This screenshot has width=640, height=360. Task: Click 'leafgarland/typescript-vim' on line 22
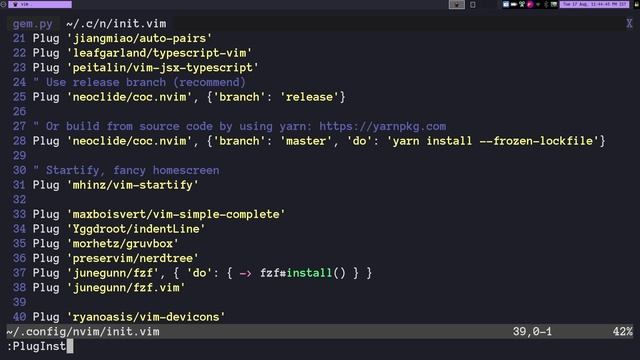coord(159,53)
